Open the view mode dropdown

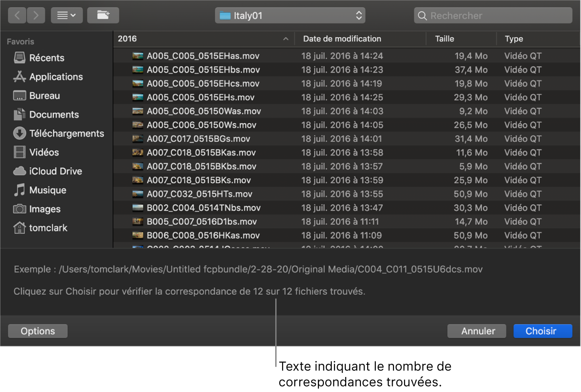coord(66,15)
